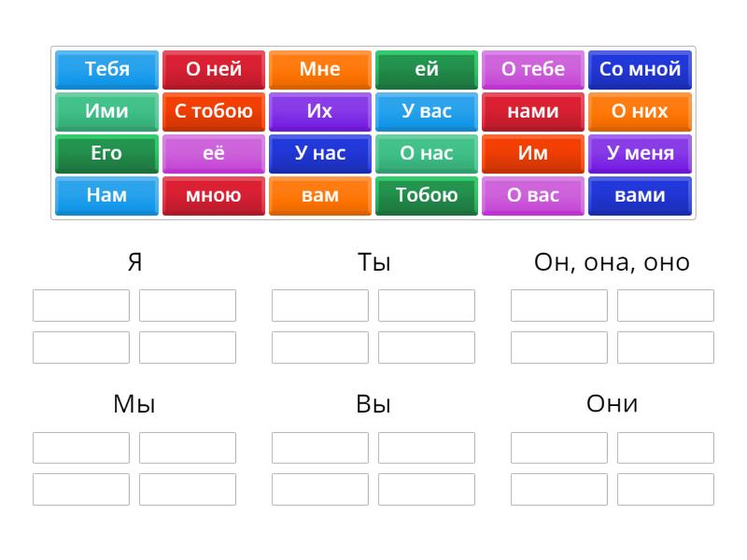Select the "У меня" word tile

(x=640, y=153)
